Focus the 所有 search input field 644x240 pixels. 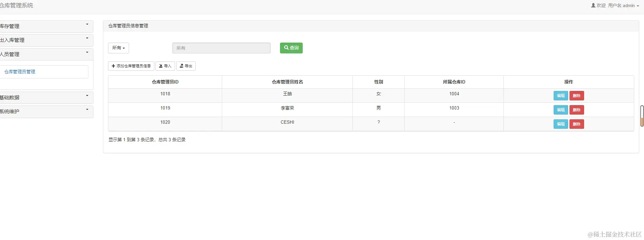[221, 48]
